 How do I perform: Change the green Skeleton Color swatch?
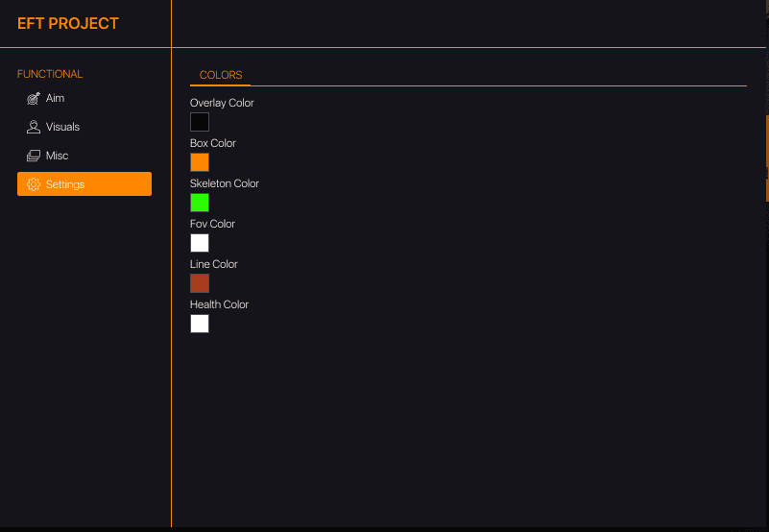(x=200, y=203)
